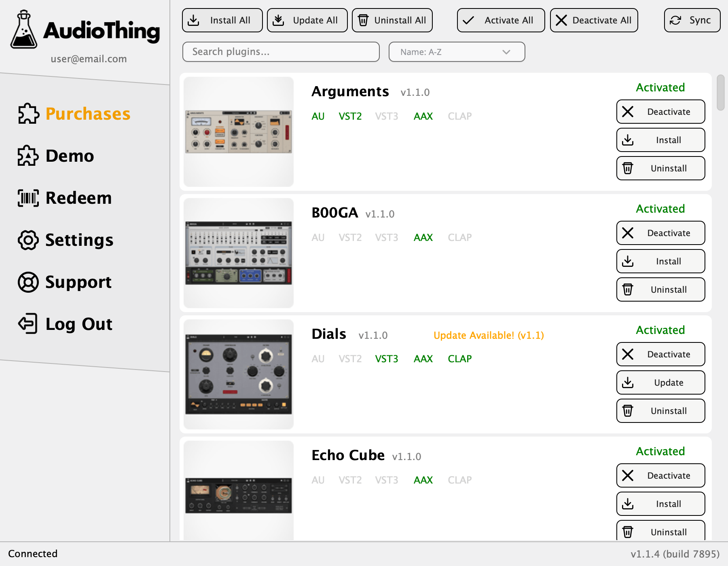Deactivate the Dials plugin

pyautogui.click(x=661, y=354)
